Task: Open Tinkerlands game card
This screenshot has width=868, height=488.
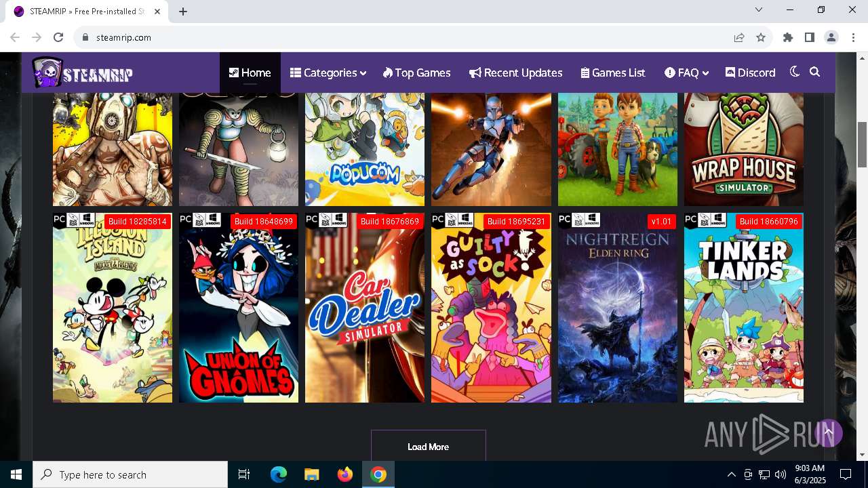Action: tap(744, 308)
